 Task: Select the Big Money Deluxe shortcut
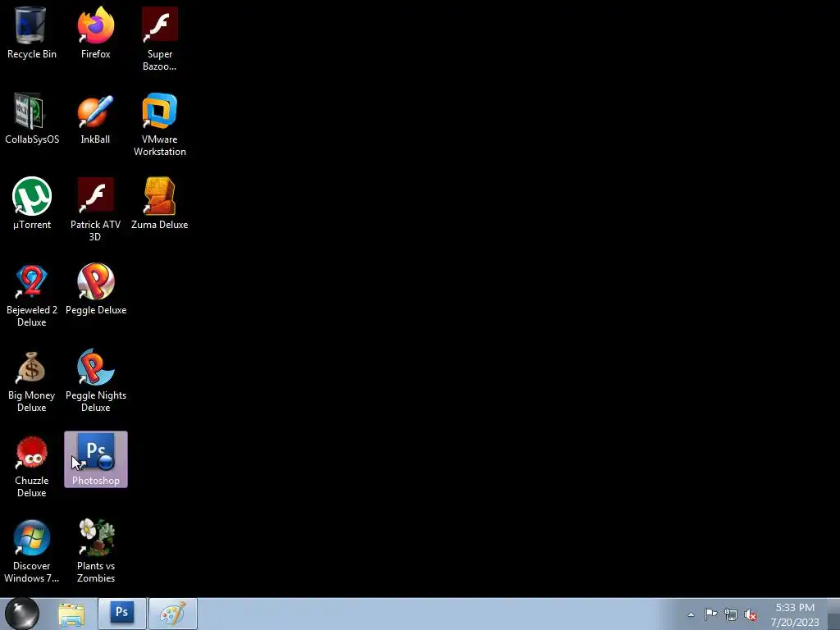(x=32, y=381)
